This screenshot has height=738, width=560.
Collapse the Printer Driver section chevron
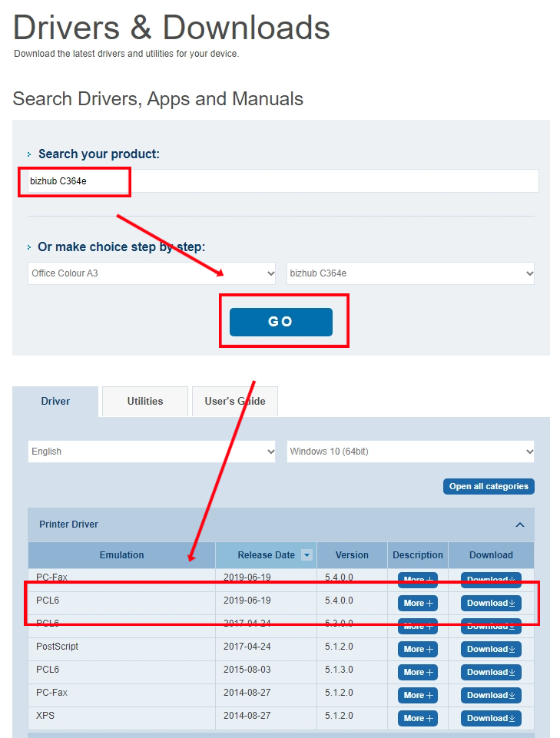coord(520,525)
